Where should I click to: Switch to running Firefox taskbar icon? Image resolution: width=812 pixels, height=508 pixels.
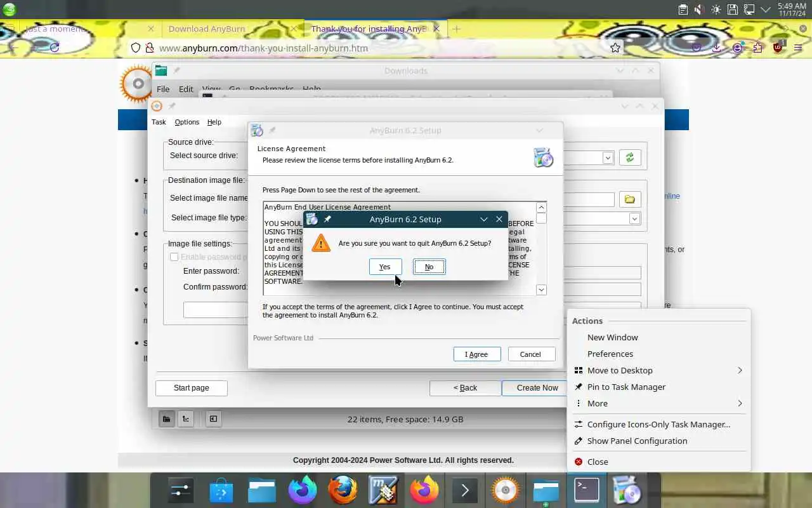[x=424, y=491]
